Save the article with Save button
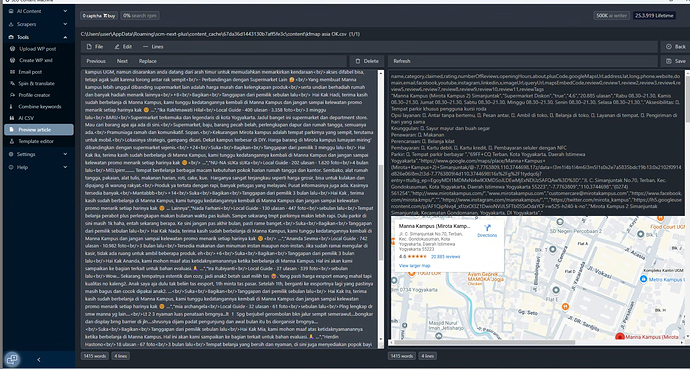The image size is (690, 369). [x=676, y=61]
